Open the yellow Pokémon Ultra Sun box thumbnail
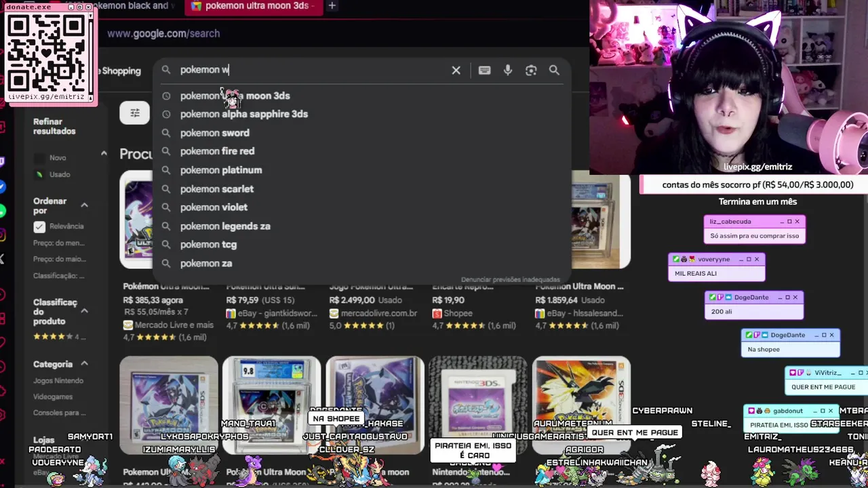868x488 pixels. pos(581,405)
